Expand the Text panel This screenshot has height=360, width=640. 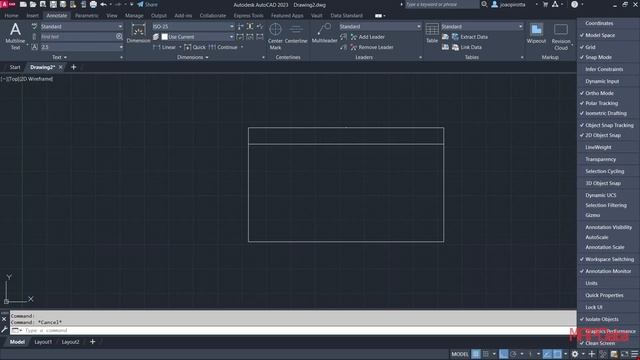coord(59,58)
